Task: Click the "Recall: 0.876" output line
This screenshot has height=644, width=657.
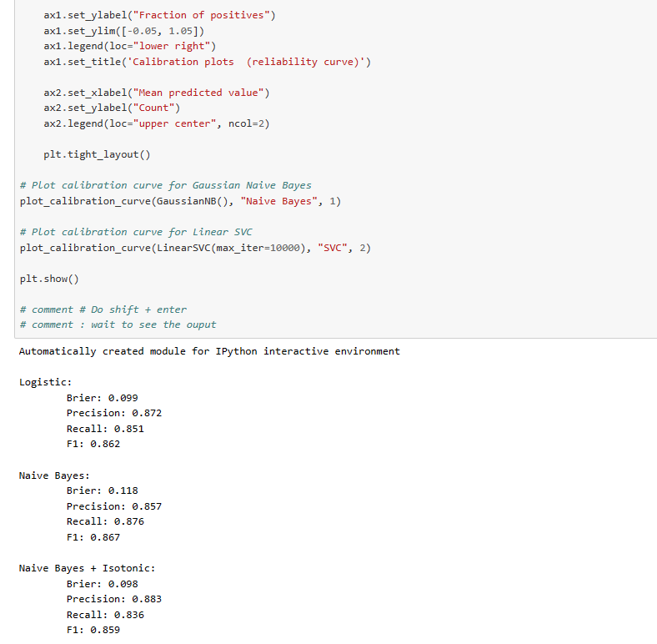Action: [x=105, y=521]
